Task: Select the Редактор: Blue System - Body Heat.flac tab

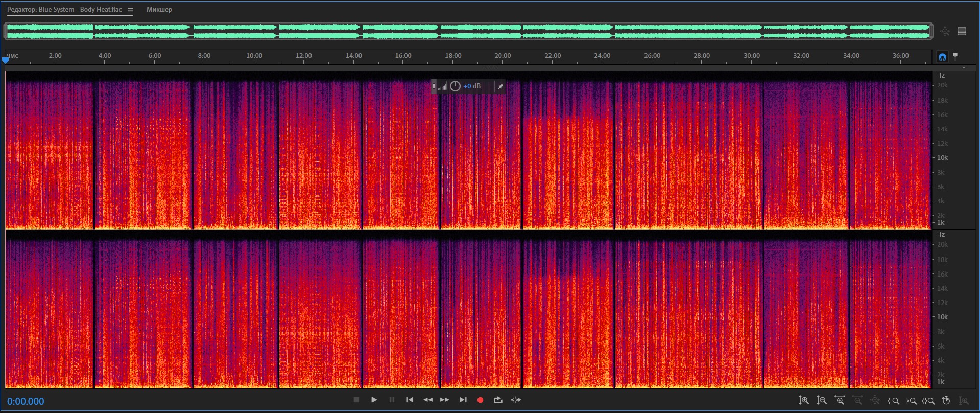Action: pos(64,10)
